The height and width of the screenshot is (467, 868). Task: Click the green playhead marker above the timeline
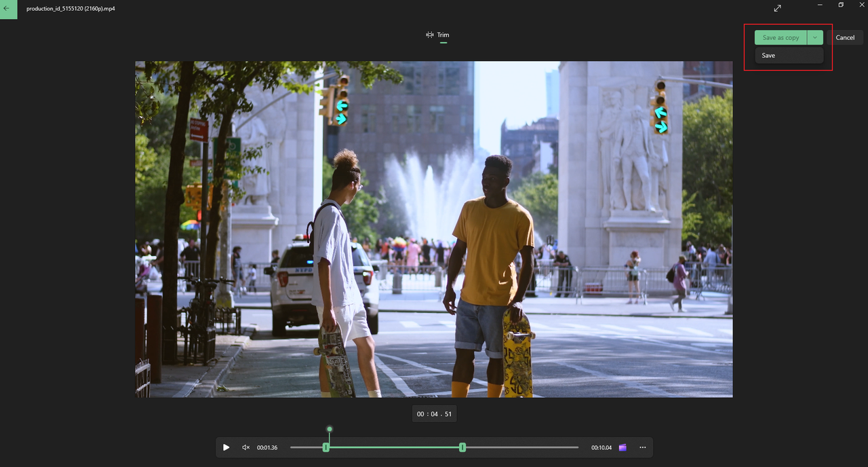tap(330, 429)
